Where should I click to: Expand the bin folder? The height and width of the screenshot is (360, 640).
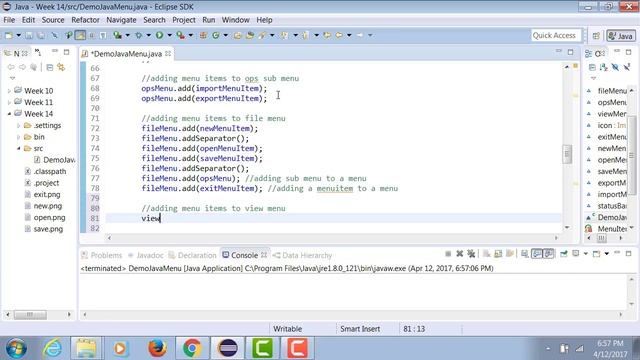(19, 137)
